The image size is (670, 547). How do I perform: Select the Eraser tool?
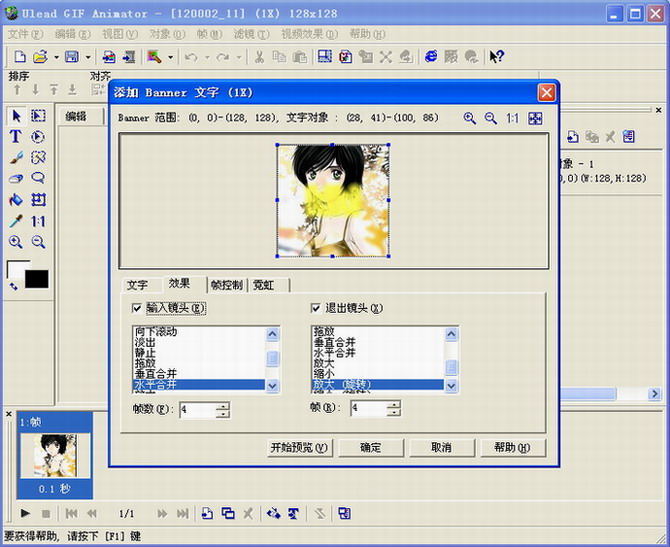pos(16,179)
